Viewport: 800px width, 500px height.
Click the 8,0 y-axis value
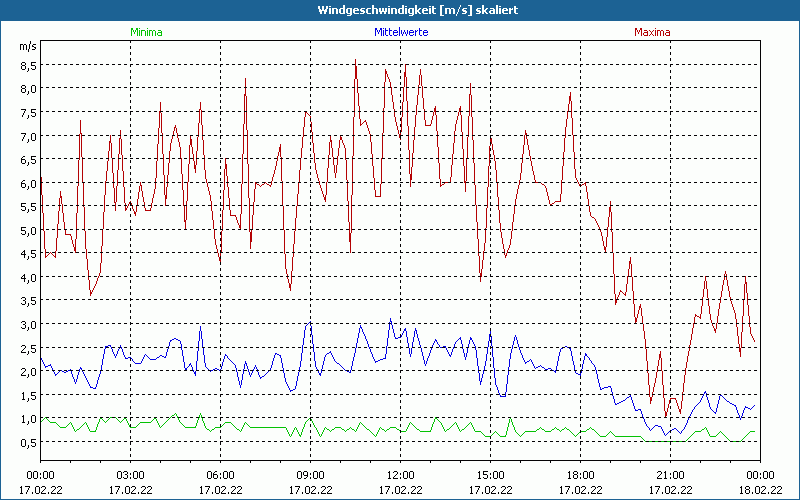[x=28, y=89]
